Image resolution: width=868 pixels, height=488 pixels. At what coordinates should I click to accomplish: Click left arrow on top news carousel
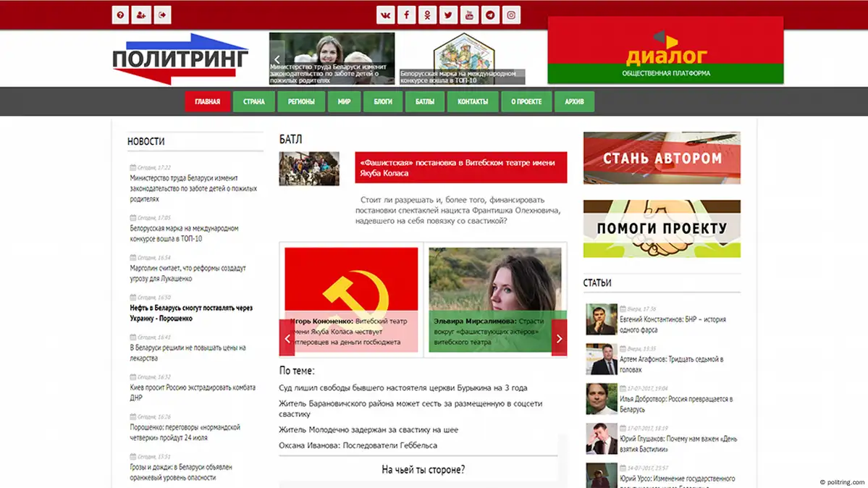[x=277, y=60]
